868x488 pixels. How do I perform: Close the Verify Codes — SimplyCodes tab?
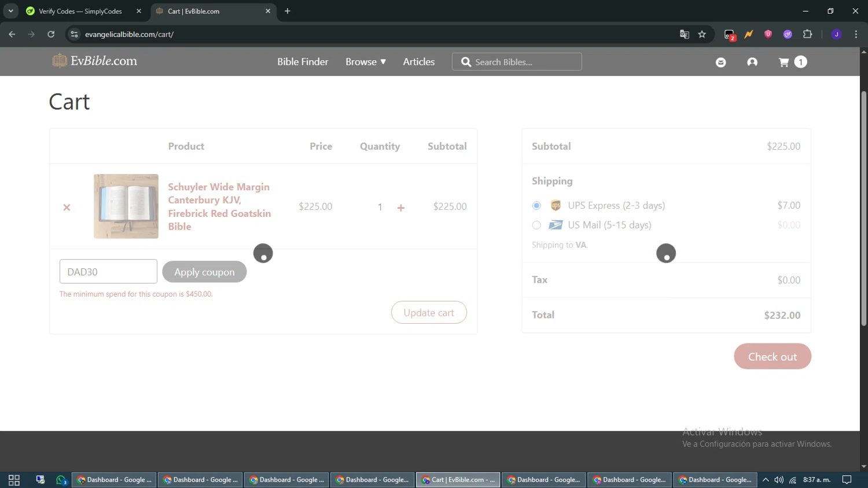point(139,11)
